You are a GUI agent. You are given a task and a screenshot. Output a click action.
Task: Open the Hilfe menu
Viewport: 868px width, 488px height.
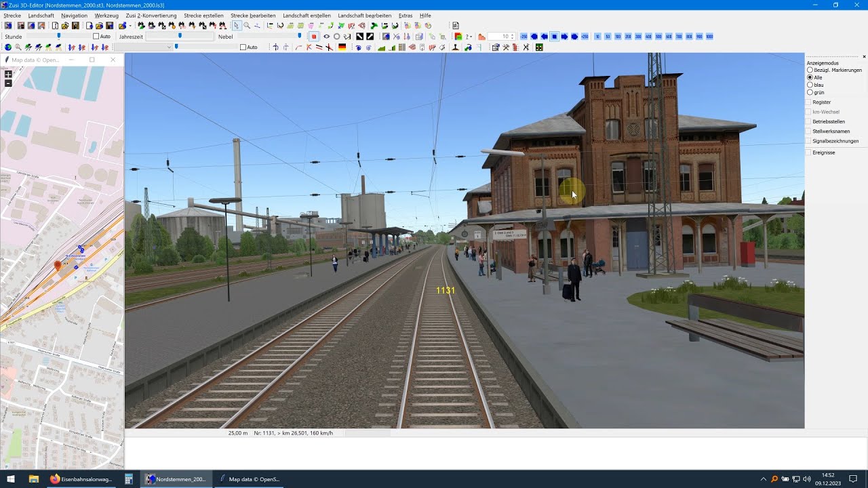425,16
